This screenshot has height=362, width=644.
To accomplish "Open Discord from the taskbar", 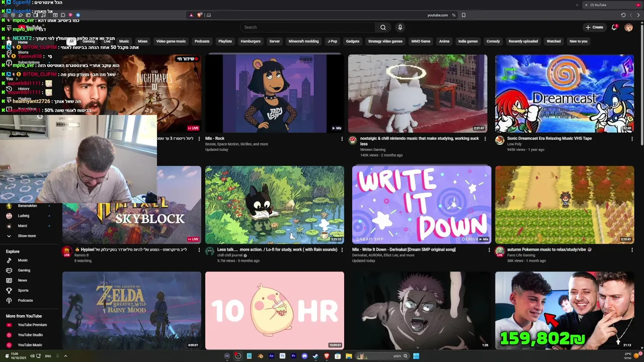I will [x=304, y=356].
